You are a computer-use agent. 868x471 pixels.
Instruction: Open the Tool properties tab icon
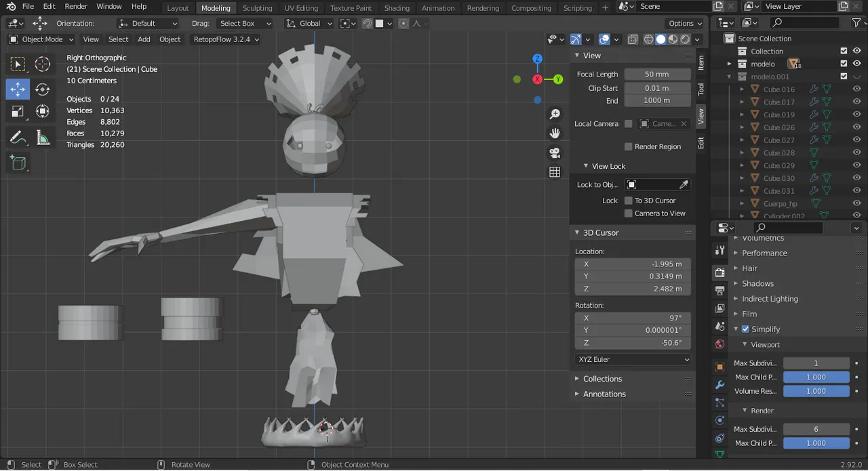(720, 250)
